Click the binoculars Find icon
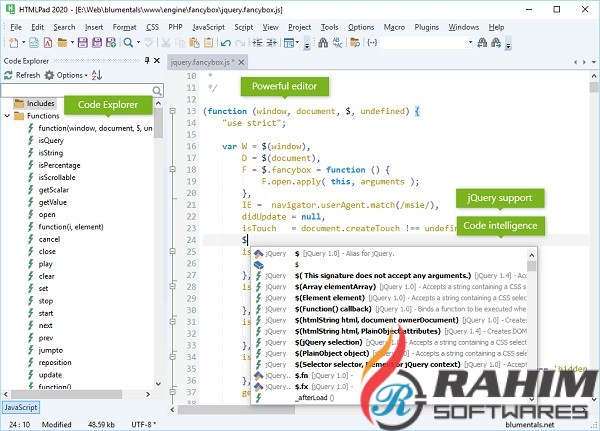600x431 pixels. (x=323, y=42)
